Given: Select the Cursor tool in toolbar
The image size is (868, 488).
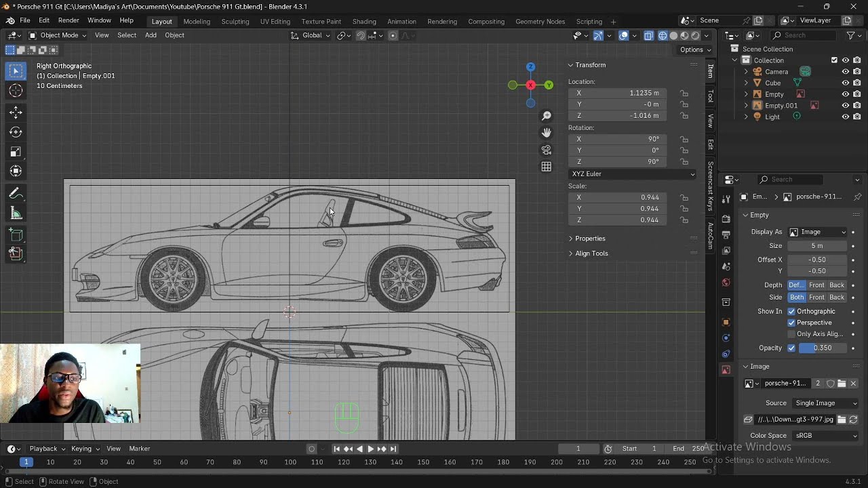Looking at the screenshot, I should point(16,91).
